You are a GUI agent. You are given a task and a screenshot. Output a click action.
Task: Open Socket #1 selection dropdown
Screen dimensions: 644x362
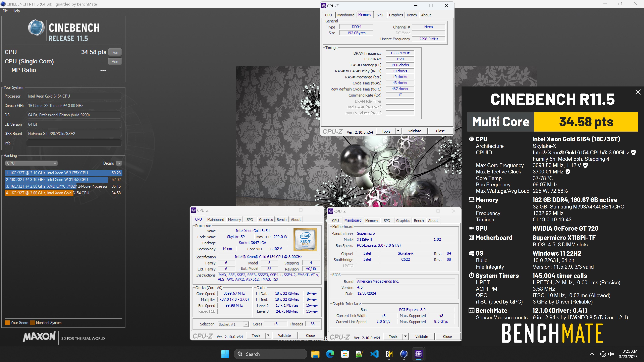(x=233, y=324)
